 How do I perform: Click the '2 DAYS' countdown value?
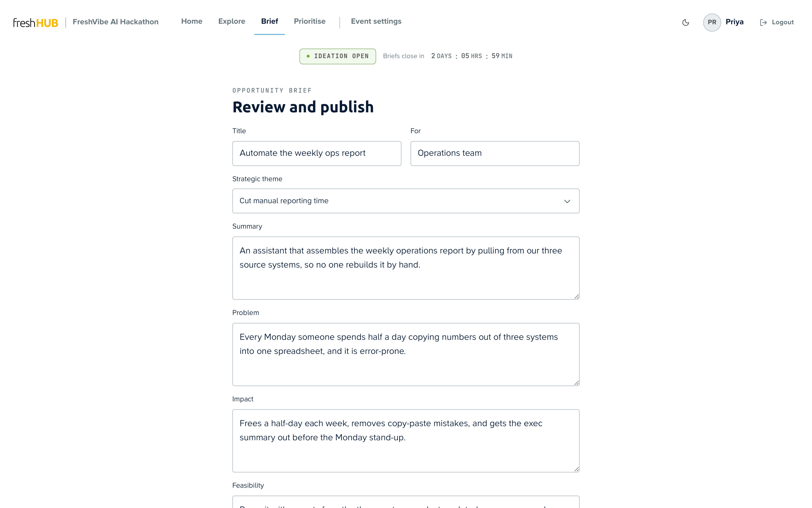click(x=441, y=56)
